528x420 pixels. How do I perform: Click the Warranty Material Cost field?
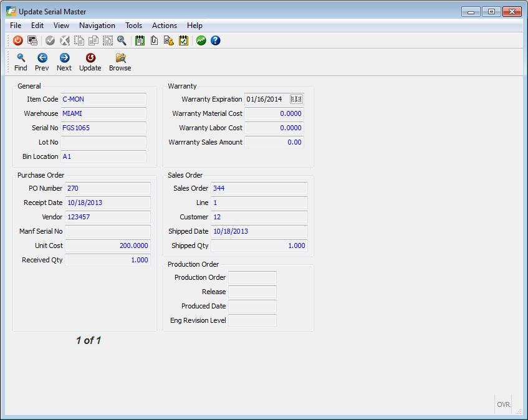pos(274,113)
